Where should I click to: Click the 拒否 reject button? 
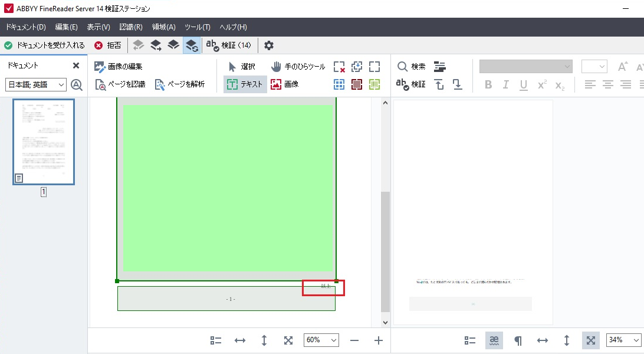tap(107, 45)
